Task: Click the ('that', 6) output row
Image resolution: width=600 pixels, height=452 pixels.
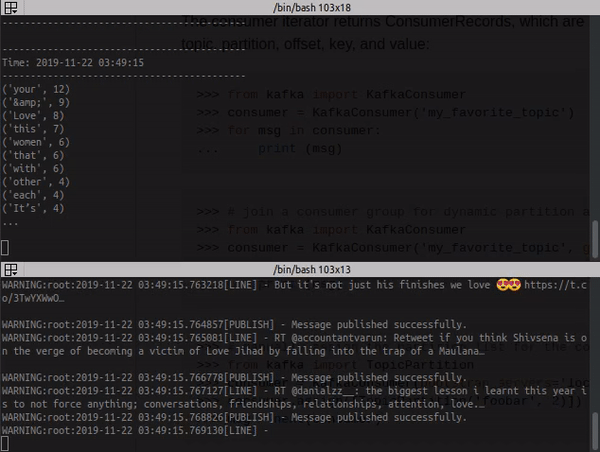Action: point(33,155)
